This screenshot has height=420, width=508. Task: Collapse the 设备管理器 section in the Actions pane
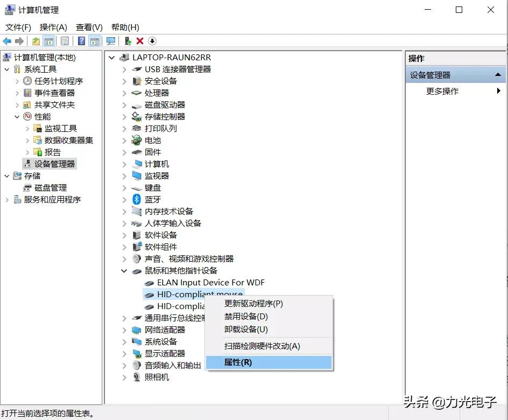[x=498, y=75]
